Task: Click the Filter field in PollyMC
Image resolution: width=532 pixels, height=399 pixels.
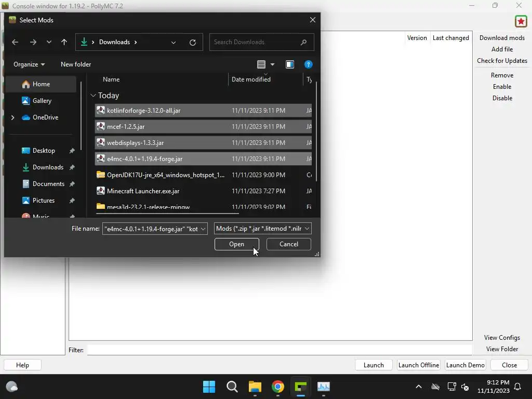Action: click(x=279, y=350)
